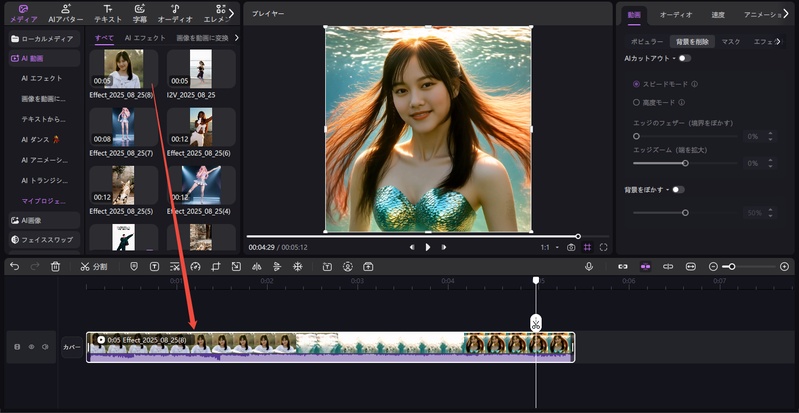Open the オーディオ tab in top toolbar
The width and height of the screenshot is (799, 413).
[x=175, y=14]
